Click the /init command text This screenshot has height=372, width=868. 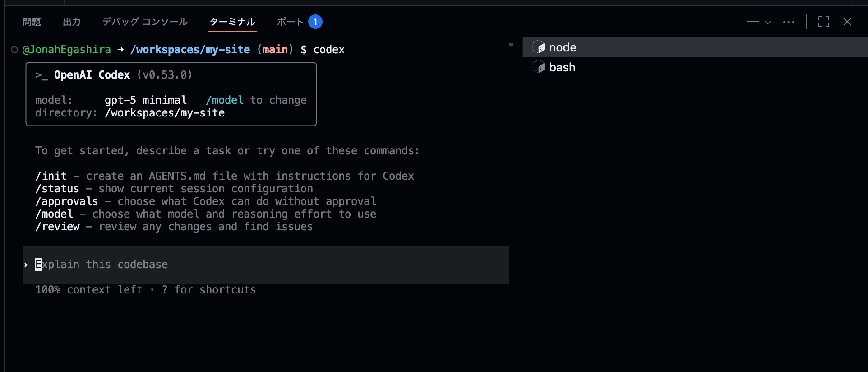[51, 176]
